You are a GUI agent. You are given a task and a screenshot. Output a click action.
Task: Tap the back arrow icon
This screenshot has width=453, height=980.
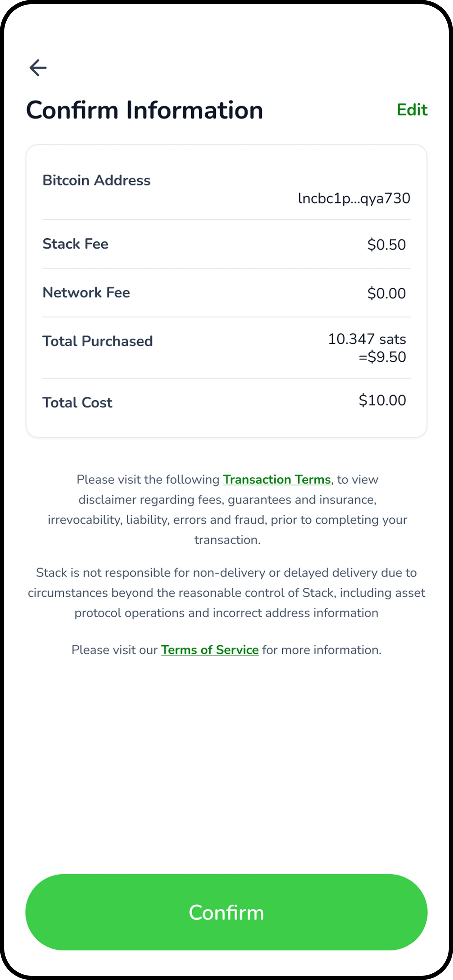coord(38,68)
